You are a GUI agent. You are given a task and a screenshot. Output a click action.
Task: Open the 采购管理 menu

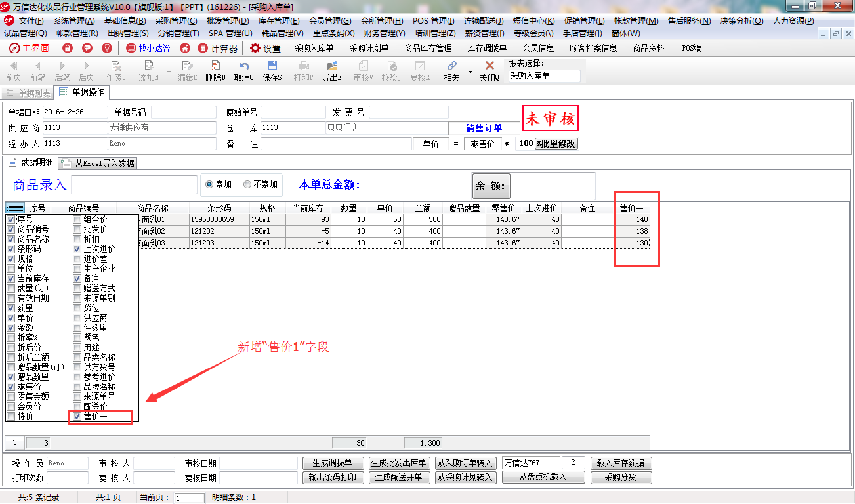point(176,21)
